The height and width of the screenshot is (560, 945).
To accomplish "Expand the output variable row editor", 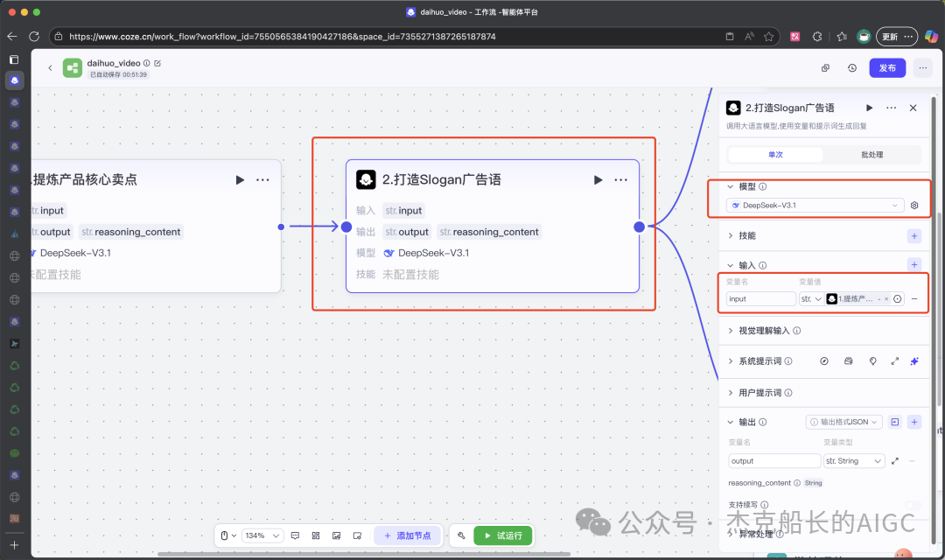I will click(x=894, y=461).
